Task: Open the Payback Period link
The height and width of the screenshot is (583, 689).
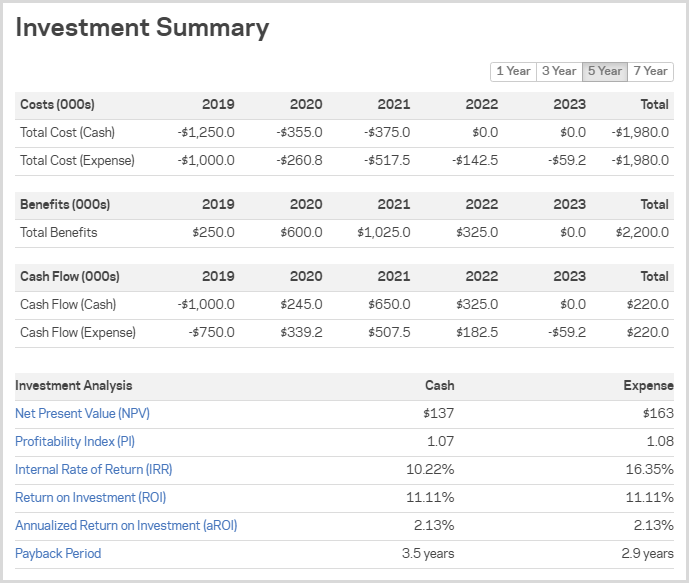Action: (58, 553)
